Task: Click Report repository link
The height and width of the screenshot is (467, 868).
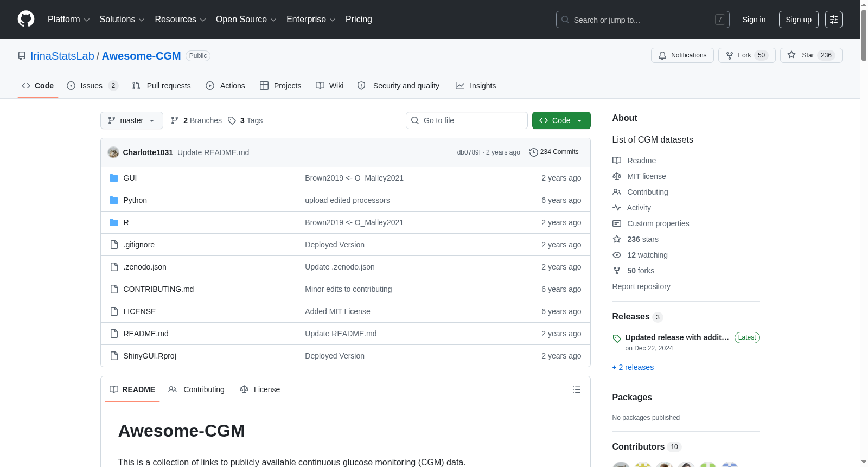Action: pos(641,286)
